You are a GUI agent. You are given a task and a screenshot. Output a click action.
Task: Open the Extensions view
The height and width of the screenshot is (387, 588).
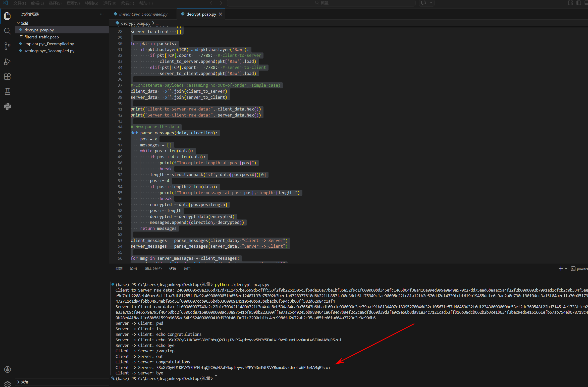(7, 76)
